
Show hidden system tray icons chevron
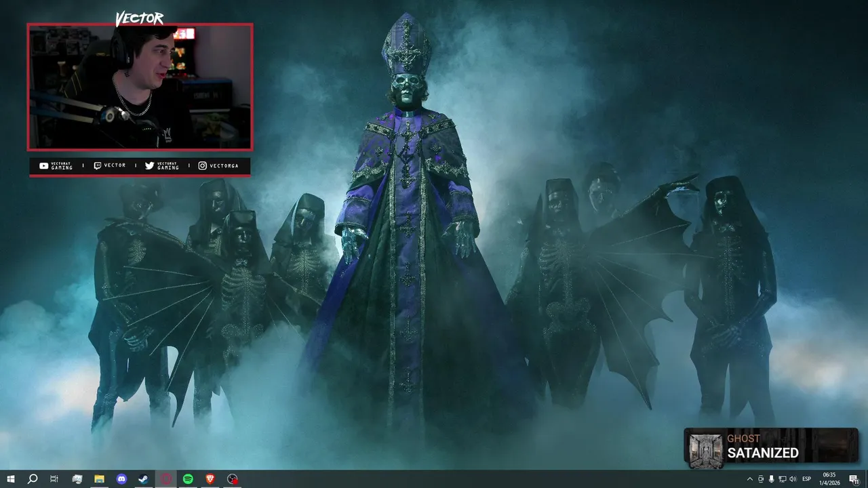pyautogui.click(x=749, y=479)
